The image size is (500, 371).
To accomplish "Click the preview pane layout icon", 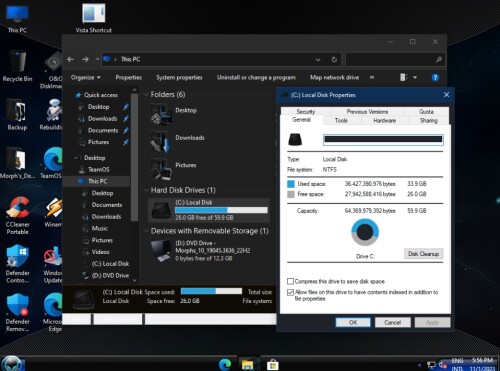I will click(x=403, y=77).
